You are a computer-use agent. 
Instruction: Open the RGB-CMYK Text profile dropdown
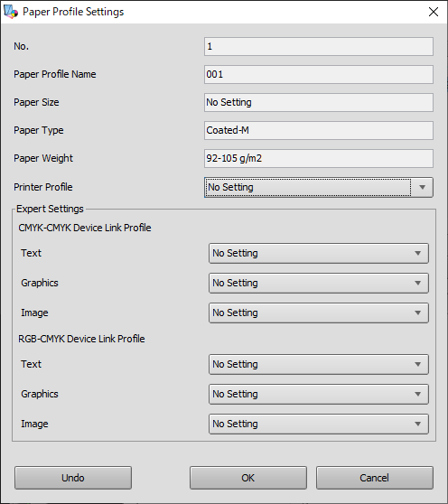tap(319, 364)
